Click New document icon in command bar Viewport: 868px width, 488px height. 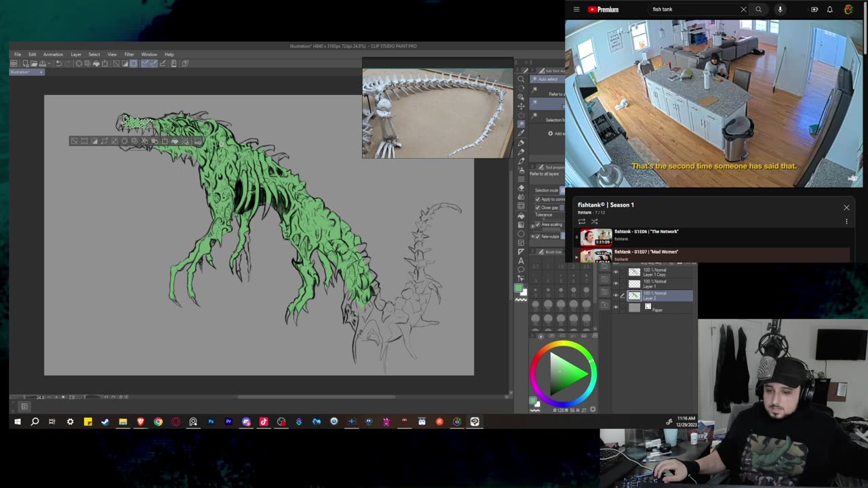tap(26, 64)
